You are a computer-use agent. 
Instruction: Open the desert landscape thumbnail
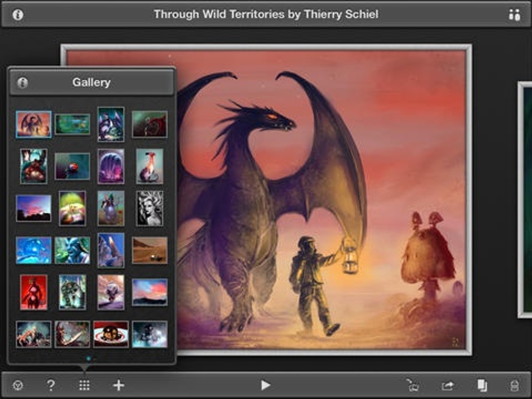[x=149, y=250]
